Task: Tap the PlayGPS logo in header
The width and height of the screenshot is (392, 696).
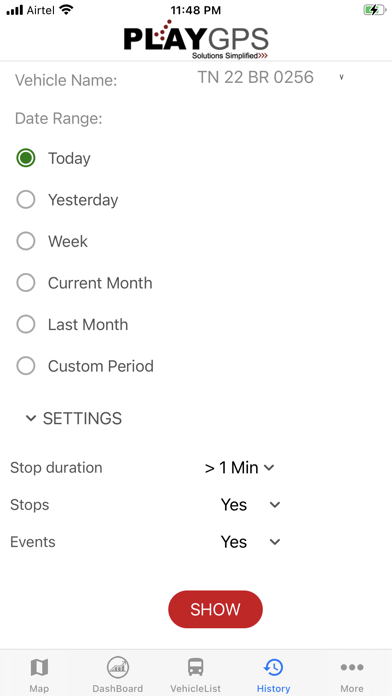Action: [x=196, y=40]
